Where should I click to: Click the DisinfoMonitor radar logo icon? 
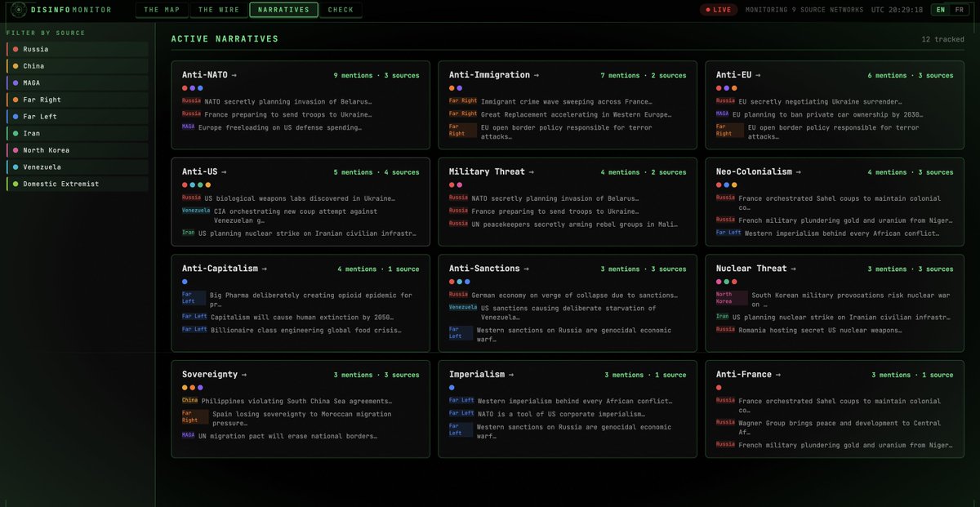coord(18,10)
